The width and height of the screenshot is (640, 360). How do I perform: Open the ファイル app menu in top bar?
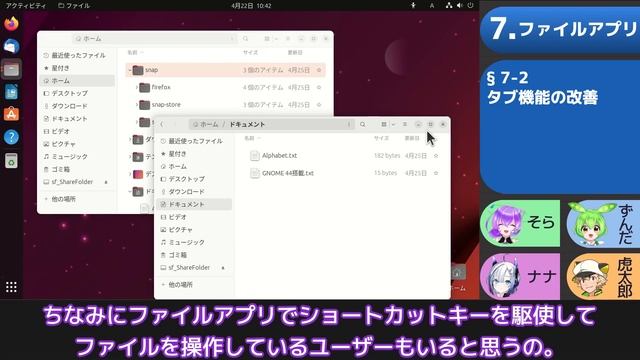74,5
